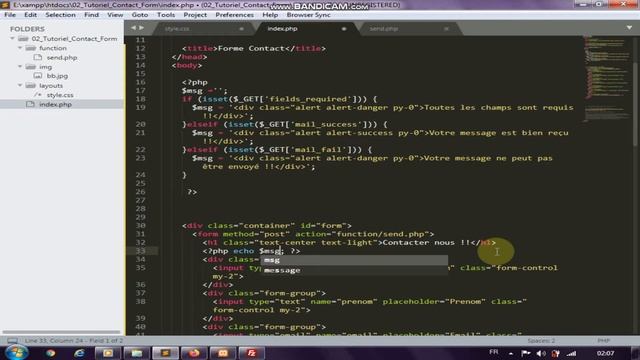
Task: Collapse the layouts folder
Action: tap(20, 85)
